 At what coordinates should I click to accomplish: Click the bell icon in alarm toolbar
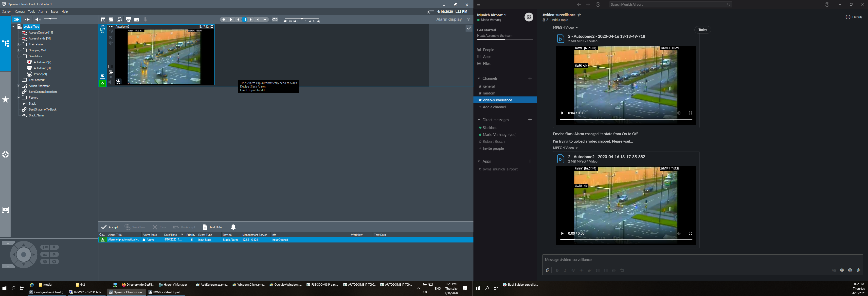[x=233, y=227]
